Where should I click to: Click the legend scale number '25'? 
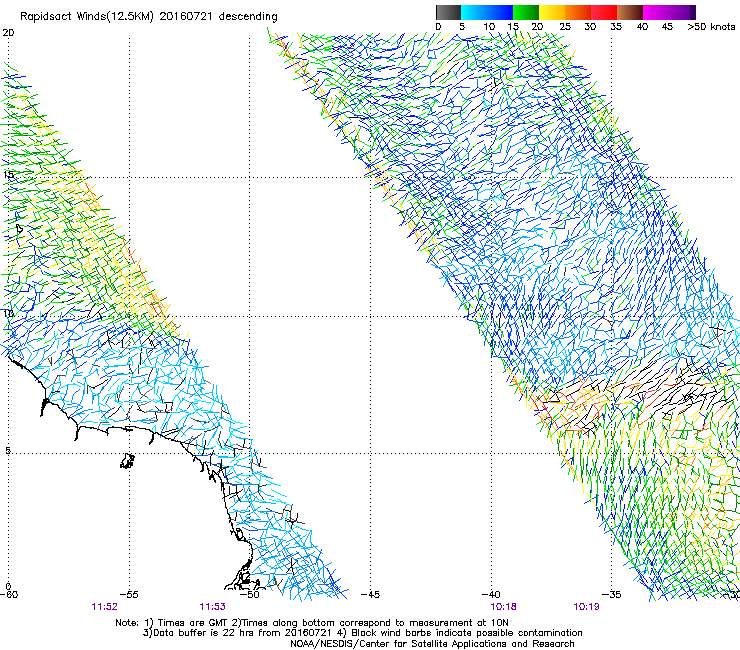pos(565,27)
